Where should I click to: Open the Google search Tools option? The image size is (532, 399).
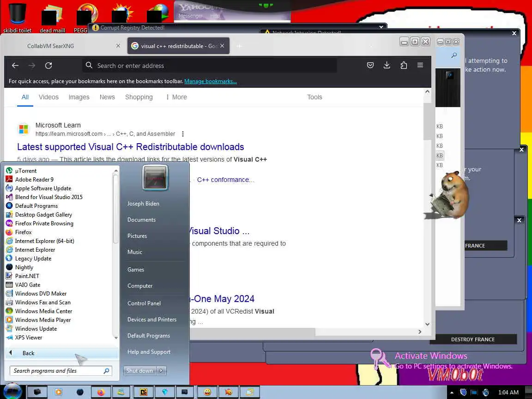click(314, 97)
